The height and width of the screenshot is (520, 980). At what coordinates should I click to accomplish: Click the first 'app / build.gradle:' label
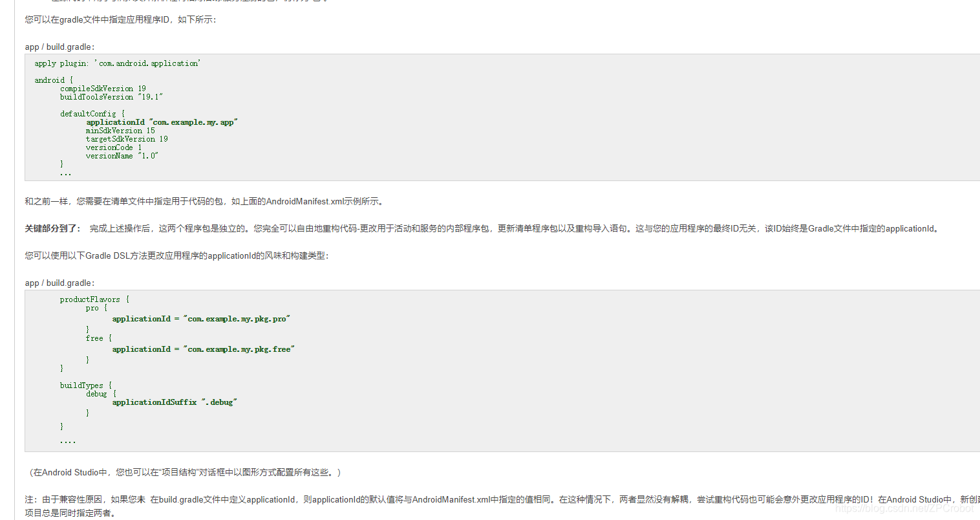pos(59,47)
